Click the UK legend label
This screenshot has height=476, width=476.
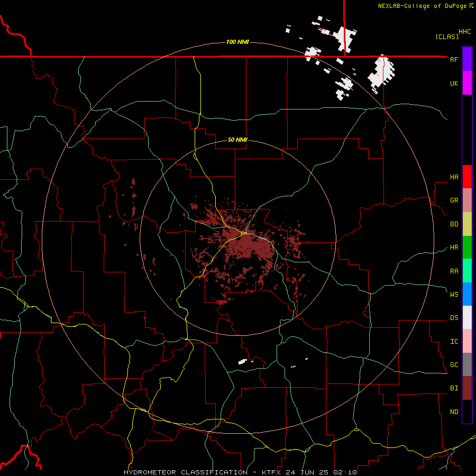(x=454, y=83)
